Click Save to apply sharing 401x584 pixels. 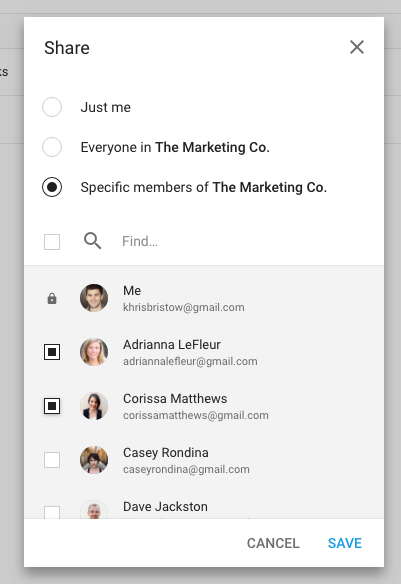(344, 543)
